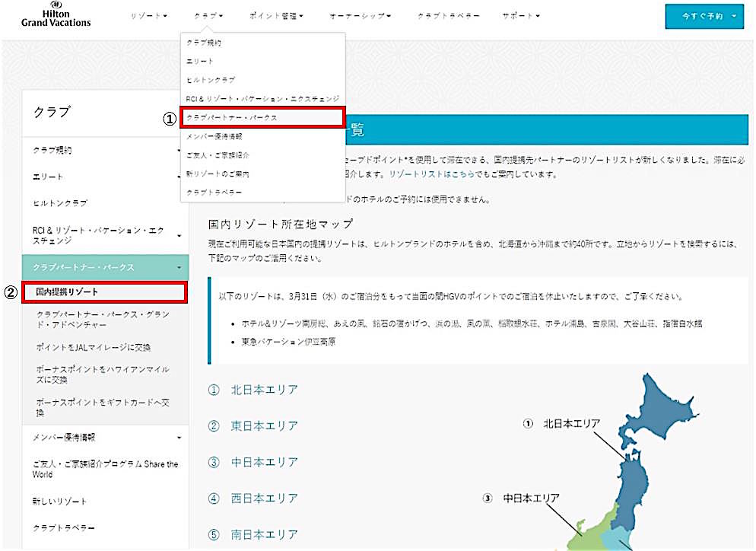Click the 国内リゾート所在地マップ heading

click(281, 225)
